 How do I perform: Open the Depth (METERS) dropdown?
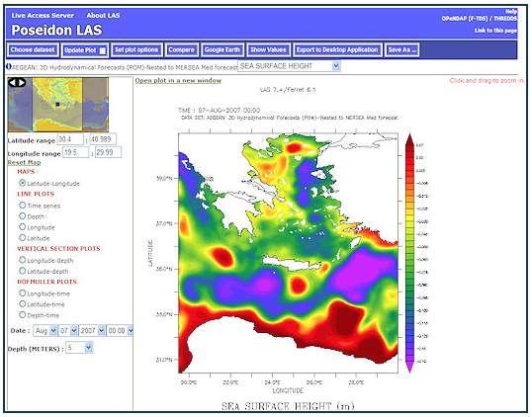[79, 348]
